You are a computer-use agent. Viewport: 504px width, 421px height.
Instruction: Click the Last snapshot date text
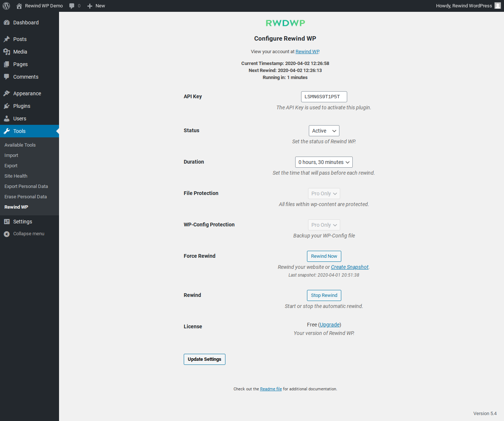click(x=324, y=275)
